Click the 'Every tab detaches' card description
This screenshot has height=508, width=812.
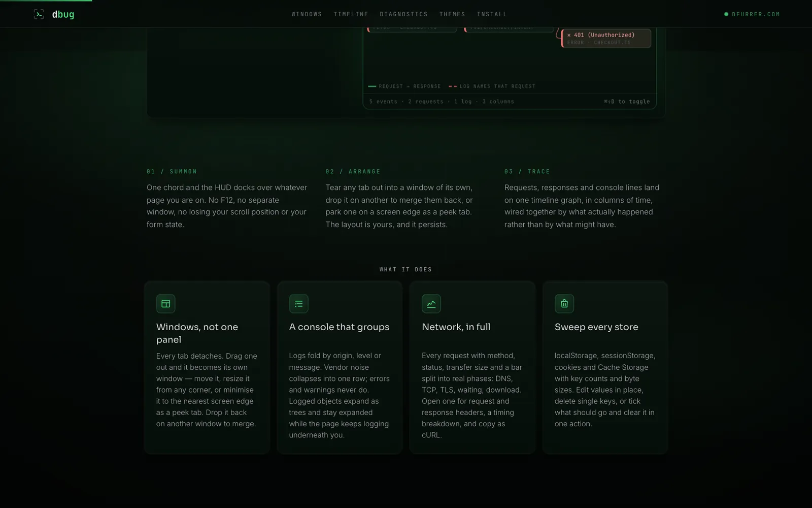(x=207, y=390)
